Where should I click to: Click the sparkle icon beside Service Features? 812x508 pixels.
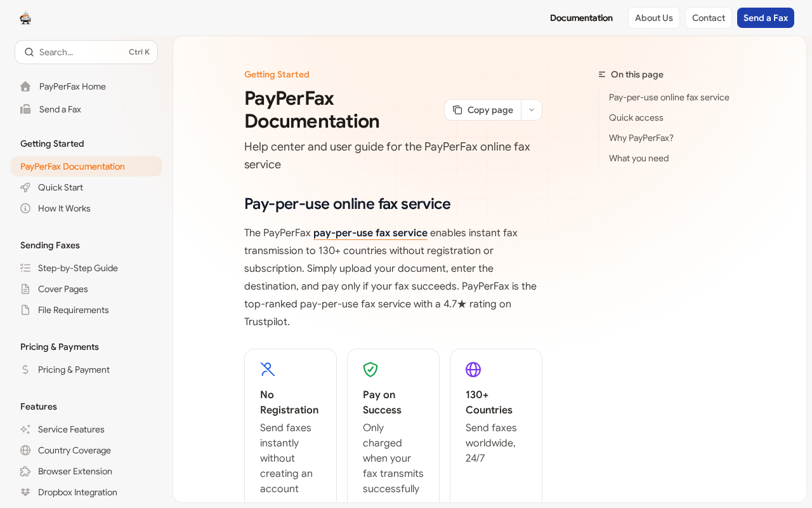pos(25,429)
